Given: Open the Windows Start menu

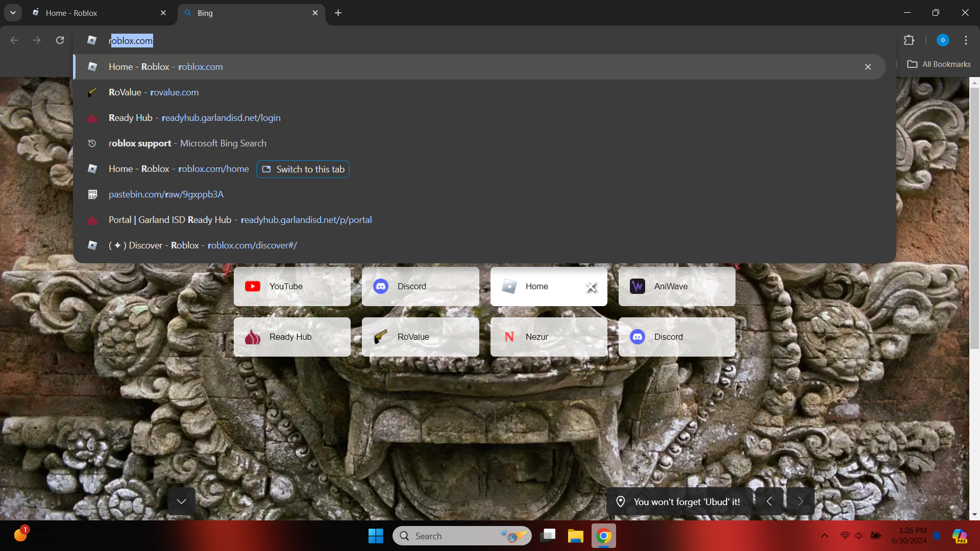Looking at the screenshot, I should point(376,536).
